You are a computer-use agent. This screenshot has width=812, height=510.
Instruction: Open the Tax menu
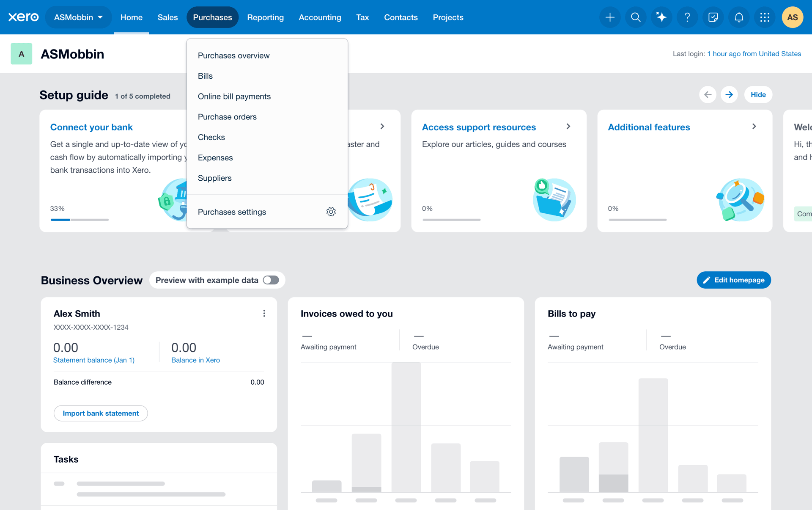pos(362,17)
